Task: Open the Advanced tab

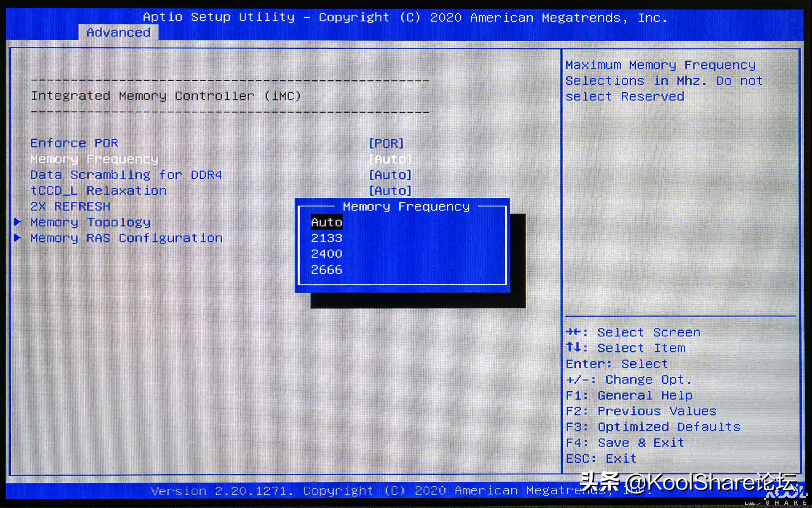Action: tap(118, 33)
